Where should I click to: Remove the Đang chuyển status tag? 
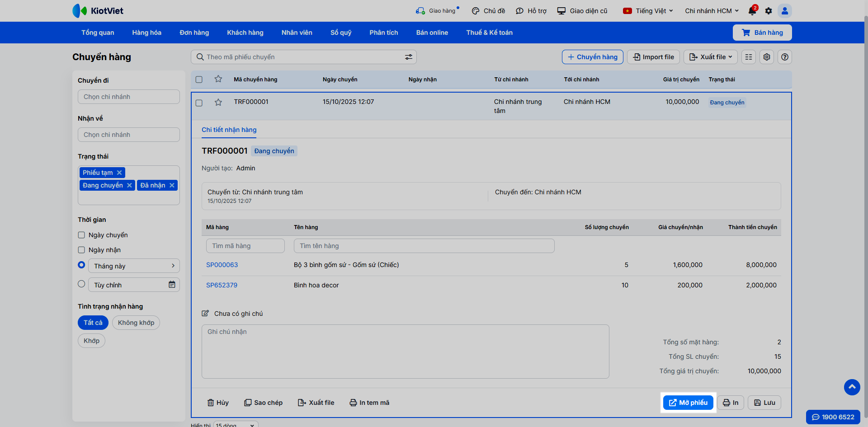pos(129,185)
